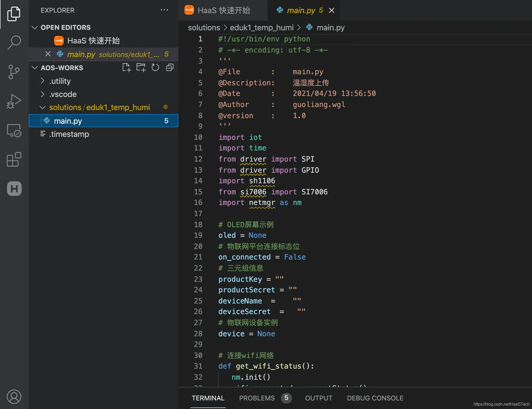Open Remote Explorer view in activity bar

[x=14, y=130]
